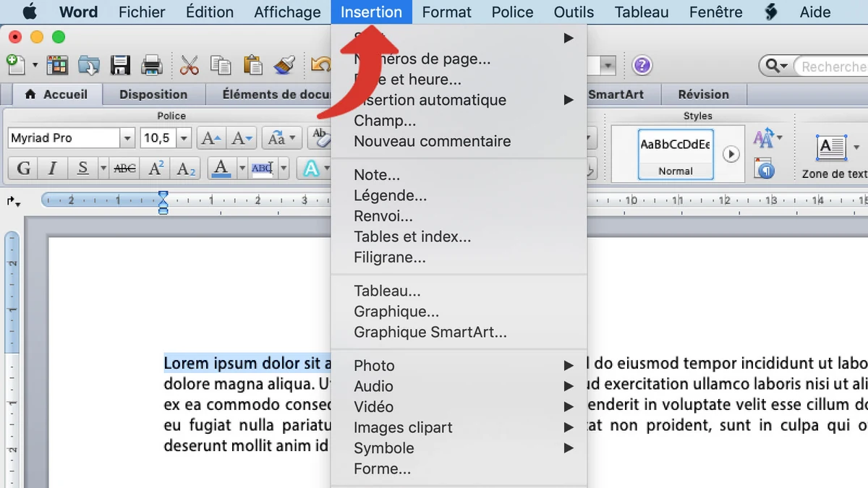Click the Save icon in the toolbar

coord(120,65)
